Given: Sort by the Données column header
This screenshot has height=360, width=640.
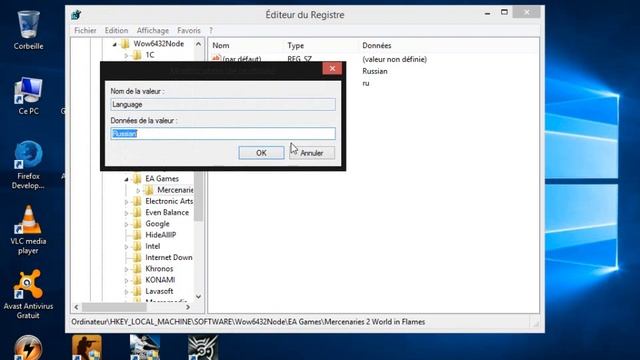Looking at the screenshot, I should point(377,46).
